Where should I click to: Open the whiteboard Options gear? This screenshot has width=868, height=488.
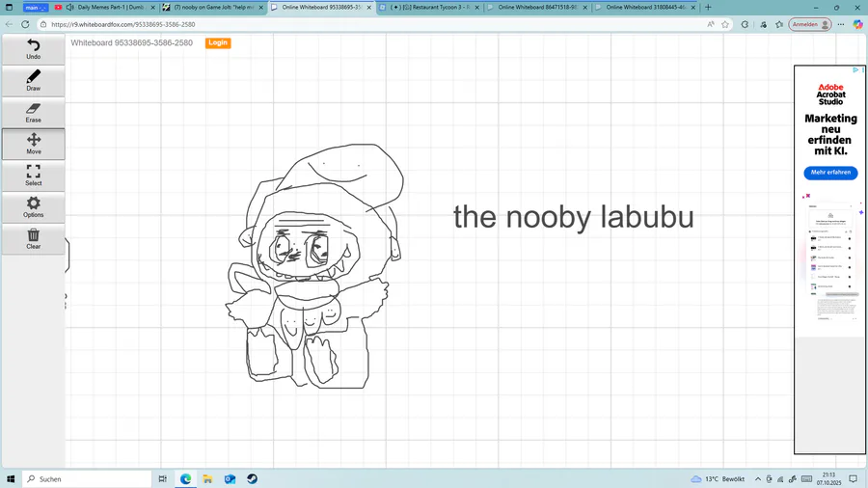(x=33, y=207)
